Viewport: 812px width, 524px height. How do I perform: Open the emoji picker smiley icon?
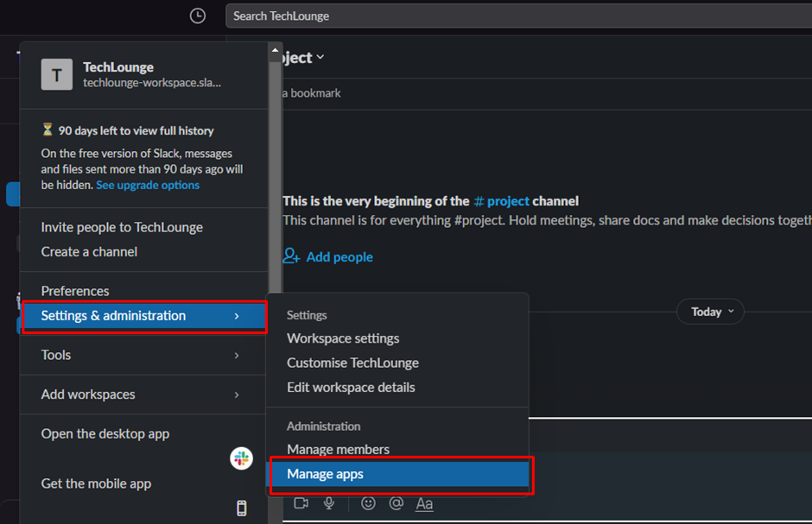click(x=368, y=502)
